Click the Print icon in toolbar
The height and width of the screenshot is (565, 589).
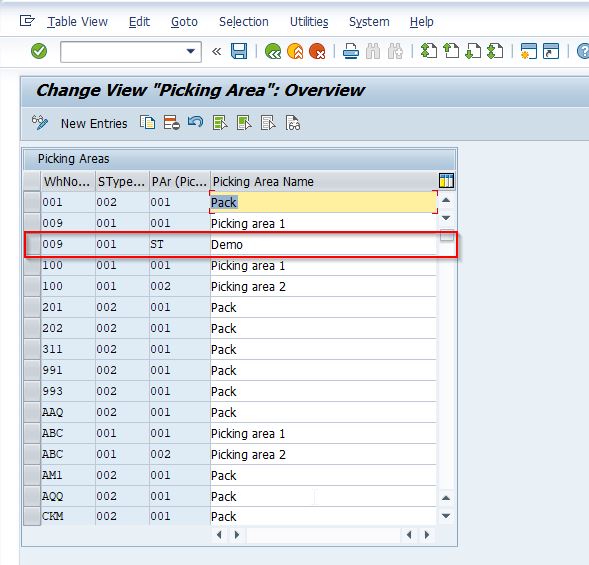click(350, 51)
